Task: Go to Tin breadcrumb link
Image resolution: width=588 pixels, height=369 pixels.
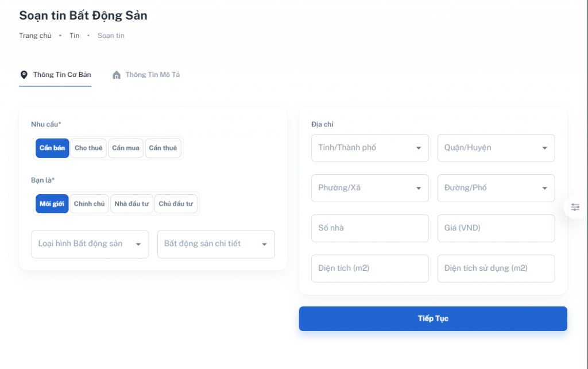Action: click(x=74, y=36)
